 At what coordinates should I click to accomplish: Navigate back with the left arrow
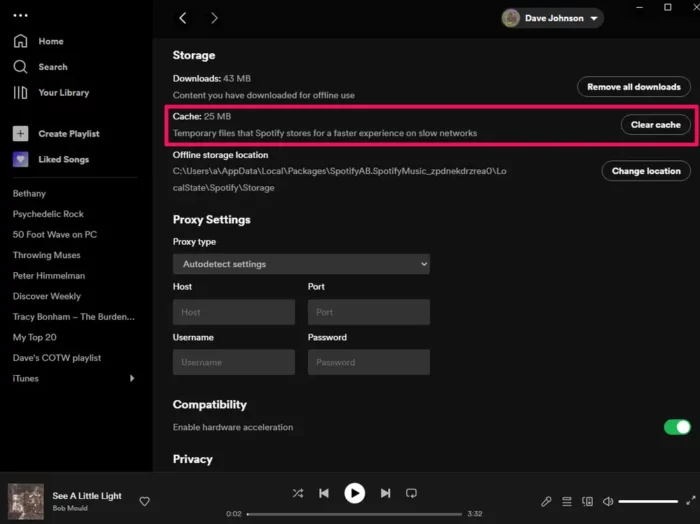(183, 18)
